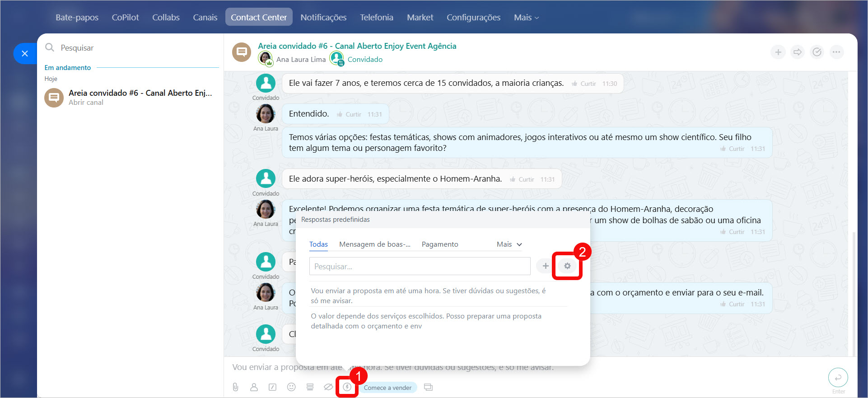Transfer the conversation with the forward arrow icon
868x398 pixels.
pos(798,52)
